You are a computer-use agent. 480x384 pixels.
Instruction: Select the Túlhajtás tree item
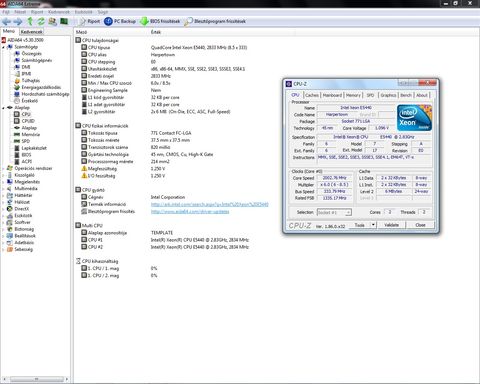pos(31,80)
